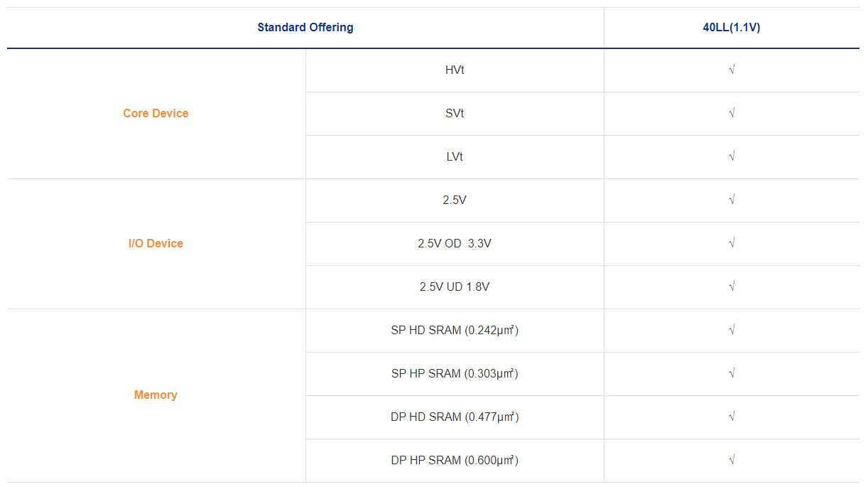Select the 2.5V UD 1.8V cell
Image resolution: width=868 pixels, height=487 pixels.
(455, 287)
